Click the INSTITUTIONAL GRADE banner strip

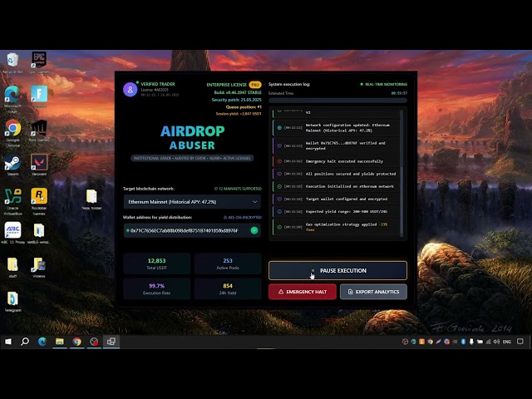[x=192, y=158]
